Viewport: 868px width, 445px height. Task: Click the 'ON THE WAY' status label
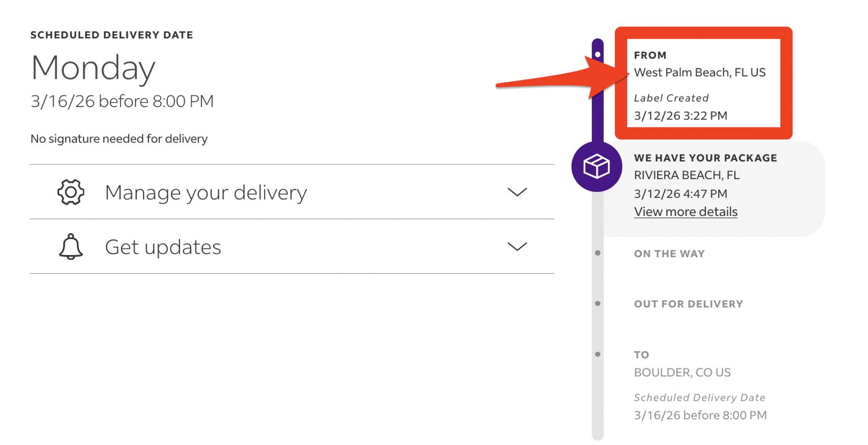point(669,254)
